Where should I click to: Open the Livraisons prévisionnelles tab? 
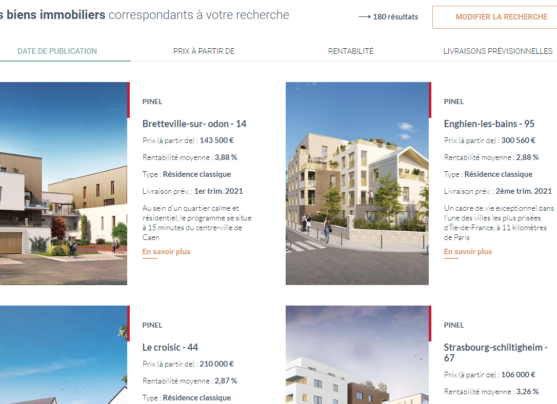tap(498, 51)
